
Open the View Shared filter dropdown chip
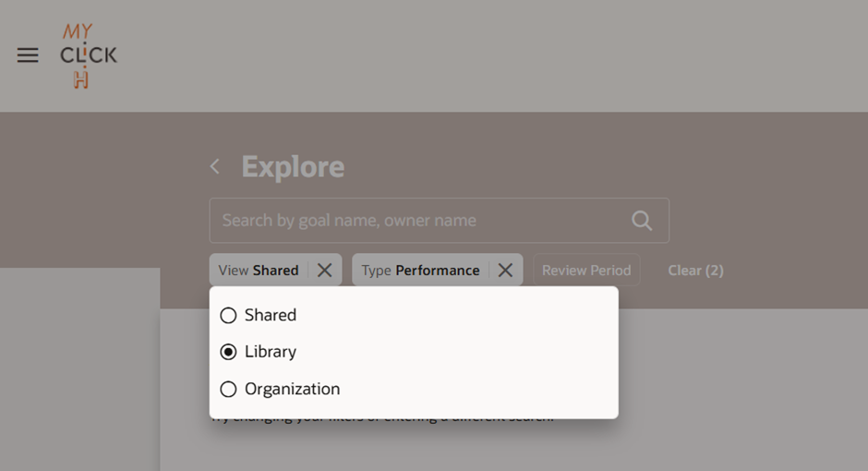tap(259, 270)
